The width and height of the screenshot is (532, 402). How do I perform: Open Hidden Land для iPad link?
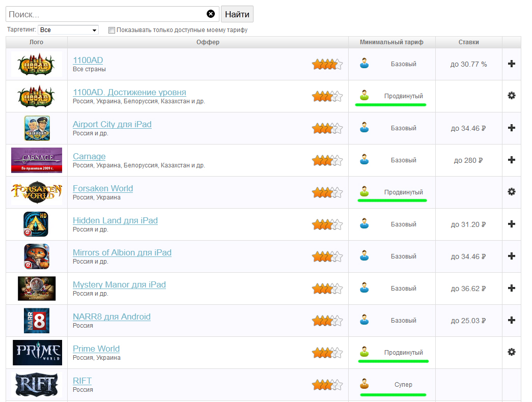point(115,220)
